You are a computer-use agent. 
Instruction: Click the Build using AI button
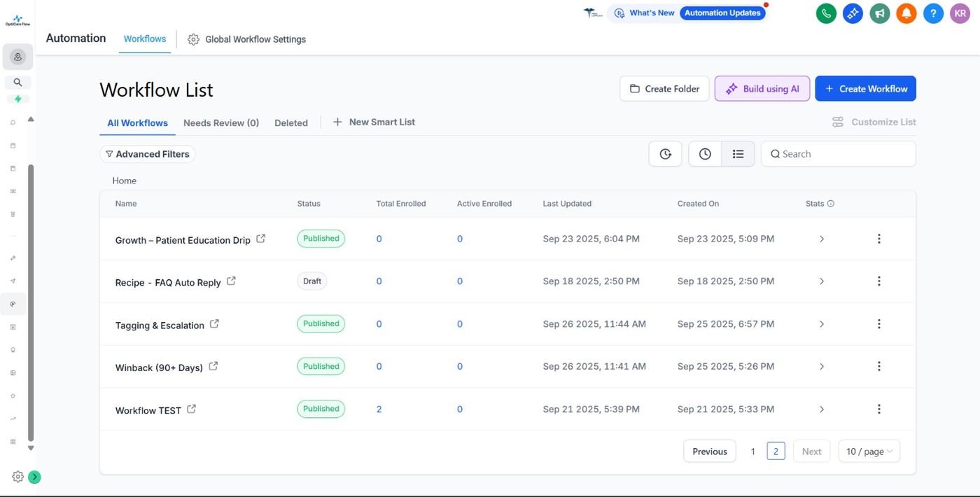762,89
